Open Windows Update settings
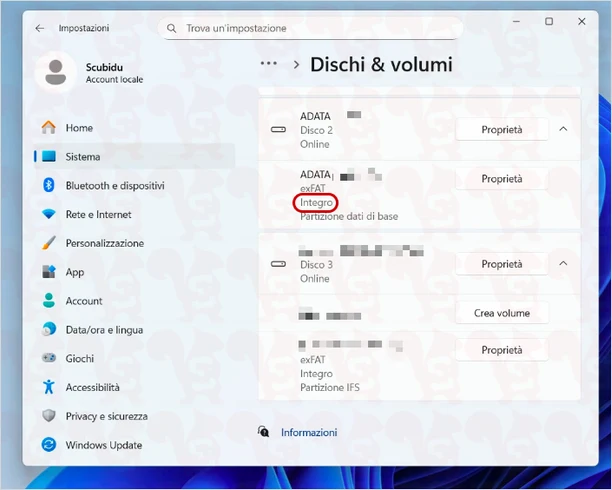This screenshot has width=612, height=490. click(x=135, y=445)
